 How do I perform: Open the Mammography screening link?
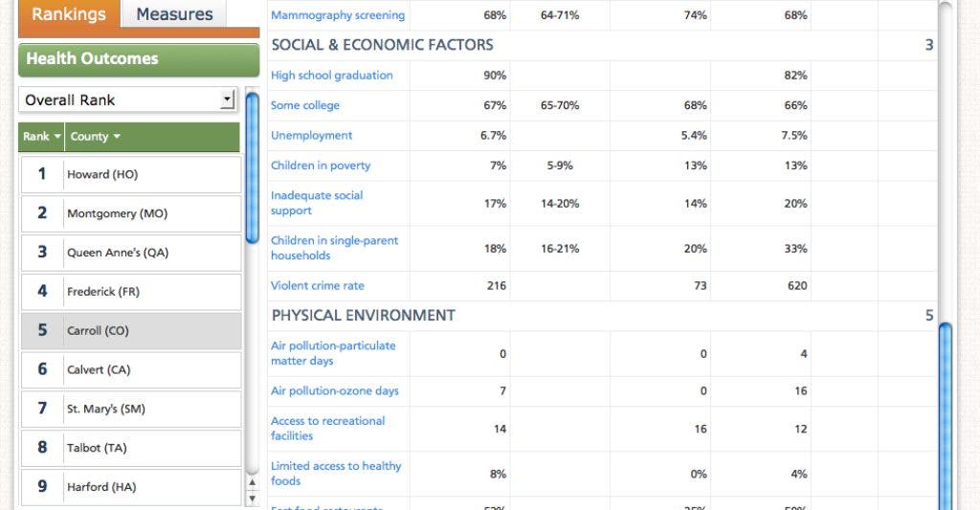click(338, 15)
